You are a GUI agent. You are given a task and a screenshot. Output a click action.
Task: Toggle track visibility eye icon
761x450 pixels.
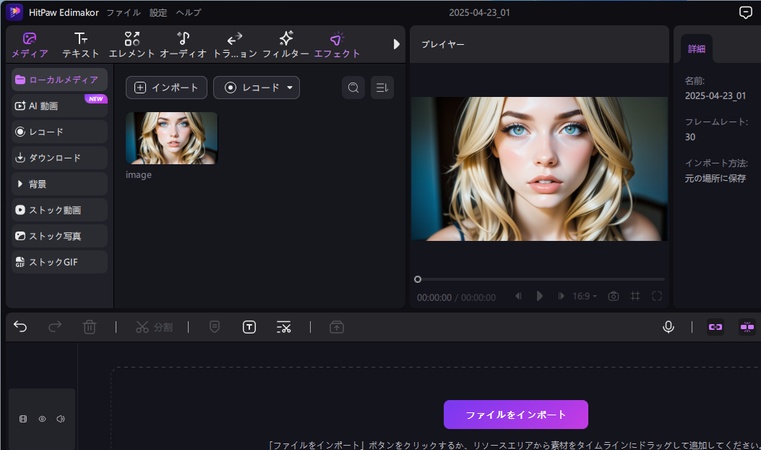coord(42,419)
